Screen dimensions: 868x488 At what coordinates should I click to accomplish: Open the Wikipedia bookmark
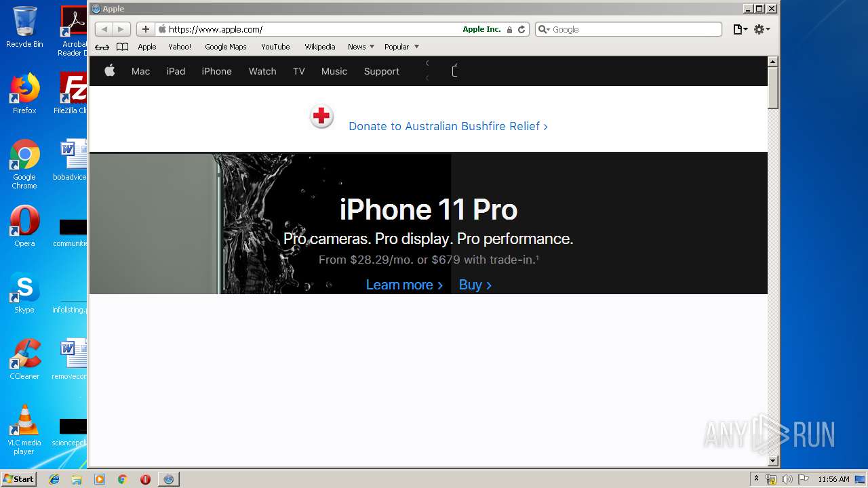(320, 47)
